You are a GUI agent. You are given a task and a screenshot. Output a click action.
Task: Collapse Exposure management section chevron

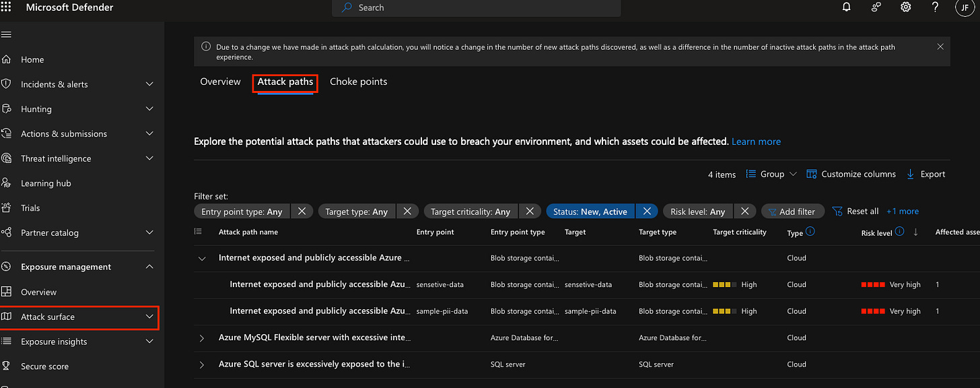149,267
